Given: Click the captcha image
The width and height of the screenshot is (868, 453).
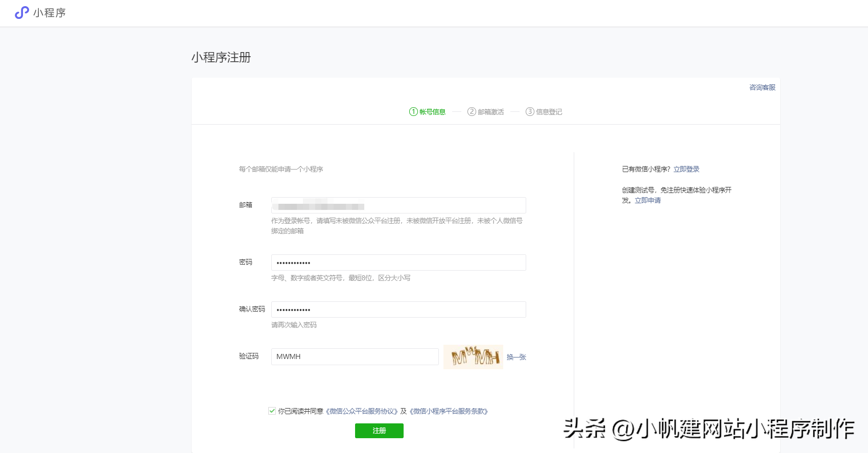Looking at the screenshot, I should point(473,356).
